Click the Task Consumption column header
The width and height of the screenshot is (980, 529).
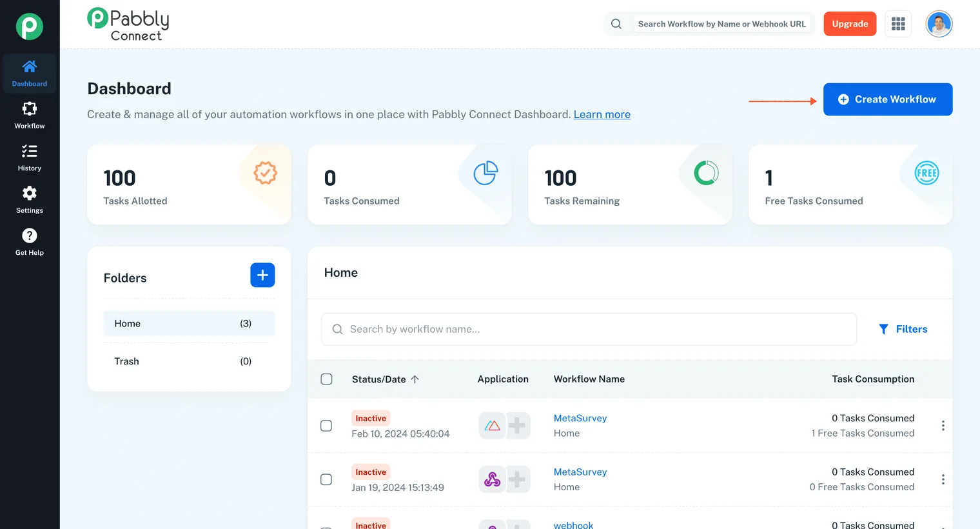click(873, 379)
